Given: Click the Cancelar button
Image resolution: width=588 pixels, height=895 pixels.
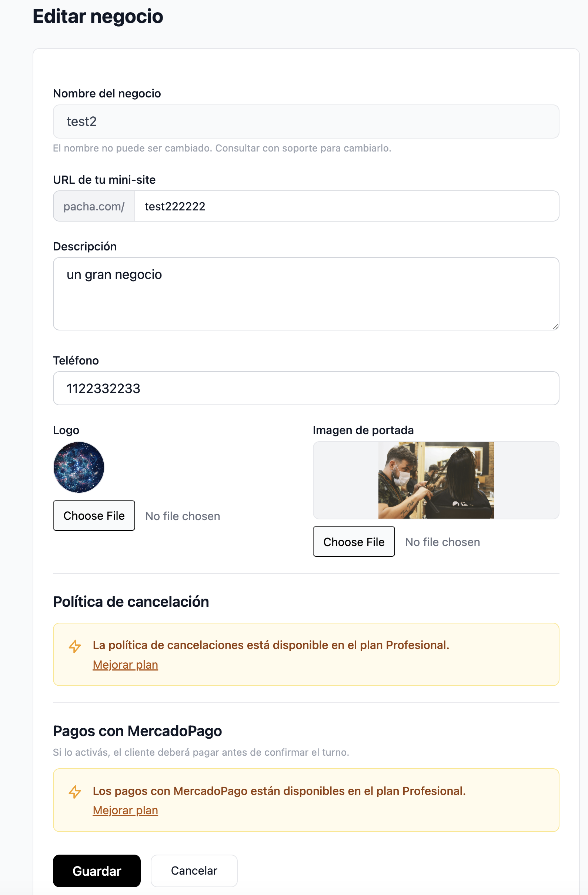Looking at the screenshot, I should [x=194, y=871].
